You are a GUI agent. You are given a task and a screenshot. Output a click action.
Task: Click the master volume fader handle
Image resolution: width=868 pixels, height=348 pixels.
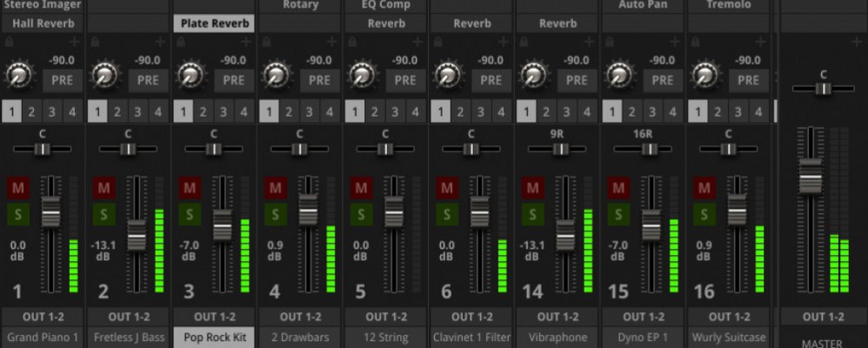(811, 176)
